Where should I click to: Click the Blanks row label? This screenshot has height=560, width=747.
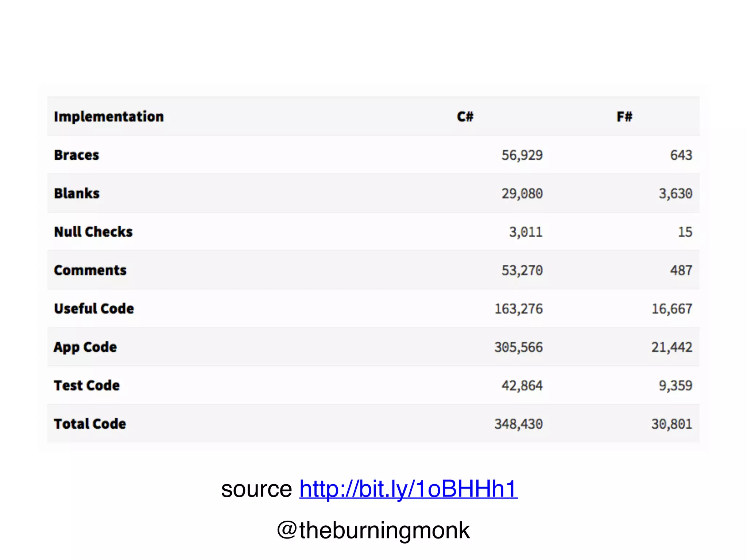click(77, 194)
